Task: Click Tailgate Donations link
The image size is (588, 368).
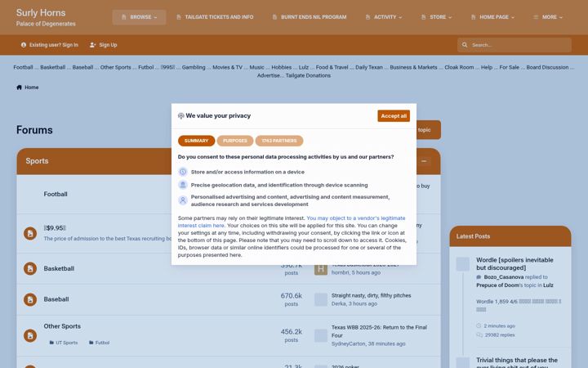Action: coord(308,75)
